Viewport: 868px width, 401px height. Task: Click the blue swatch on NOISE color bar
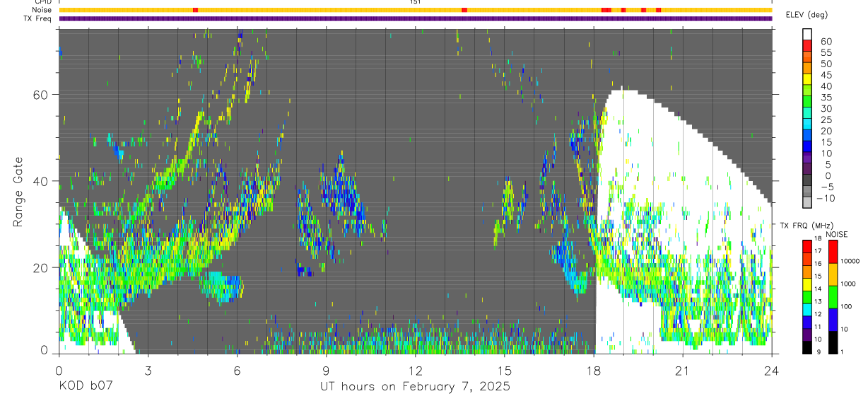[833, 320]
